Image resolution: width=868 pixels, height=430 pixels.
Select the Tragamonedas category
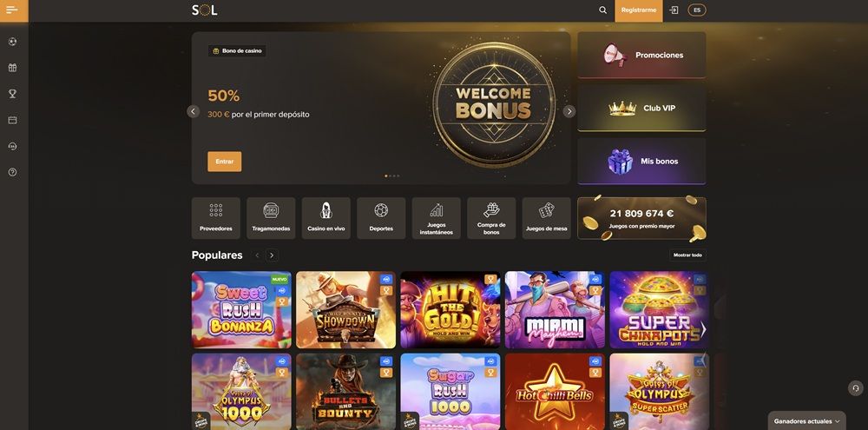271,218
